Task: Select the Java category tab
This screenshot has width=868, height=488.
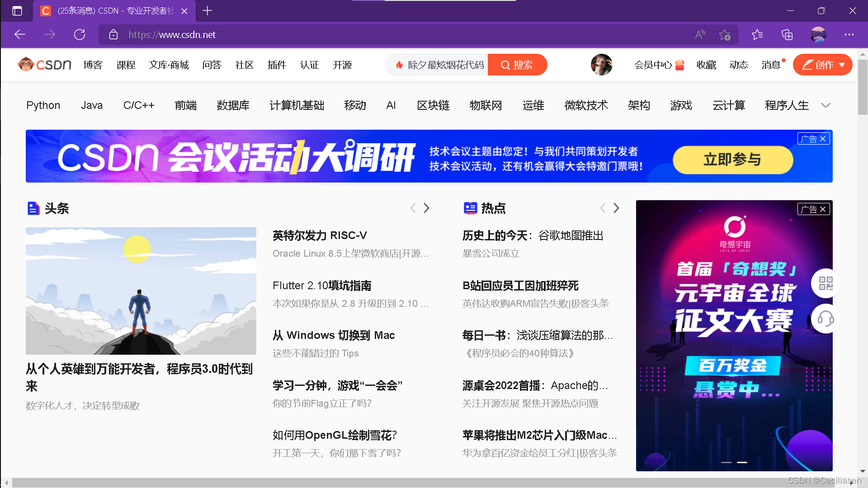Action: (92, 105)
